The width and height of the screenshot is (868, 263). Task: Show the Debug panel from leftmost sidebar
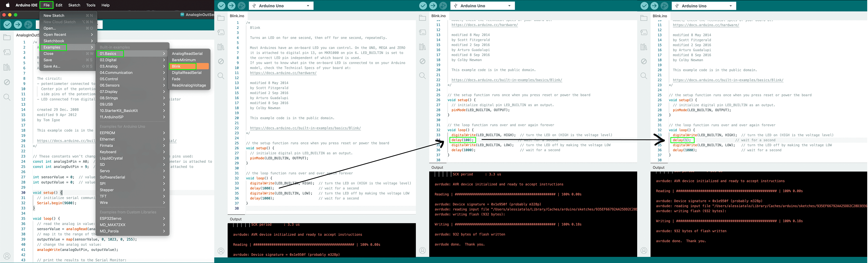click(x=7, y=82)
